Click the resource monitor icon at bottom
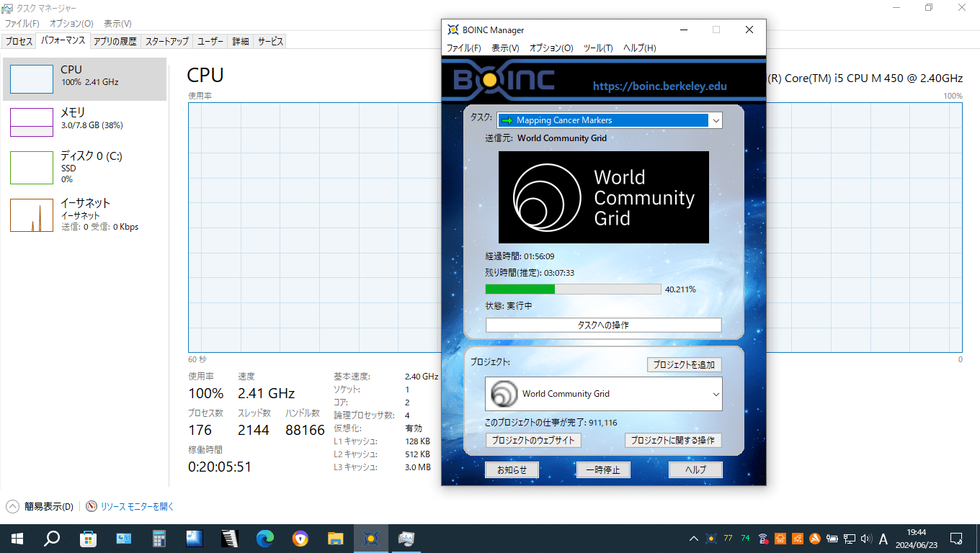This screenshot has width=980, height=553. pos(92,506)
